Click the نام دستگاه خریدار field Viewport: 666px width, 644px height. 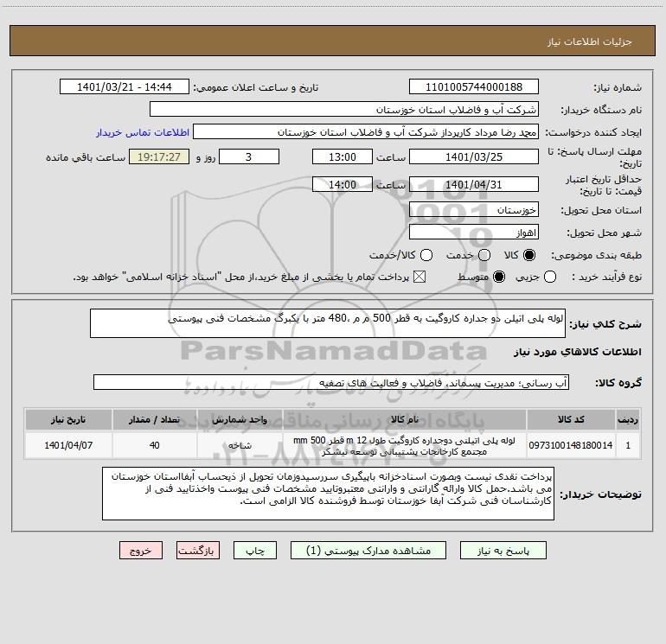[x=344, y=110]
